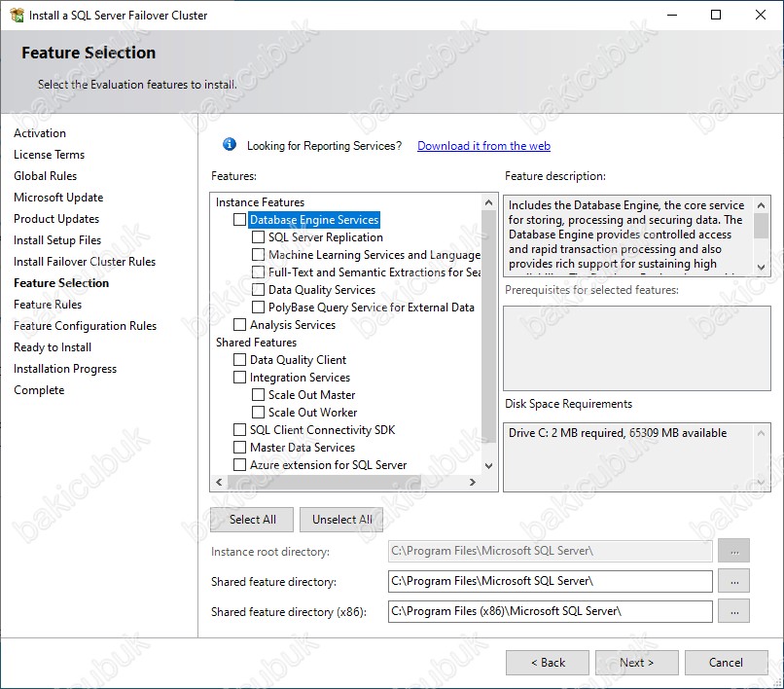Click the Shared feature directory (x86) input field
The width and height of the screenshot is (784, 689).
[x=550, y=611]
